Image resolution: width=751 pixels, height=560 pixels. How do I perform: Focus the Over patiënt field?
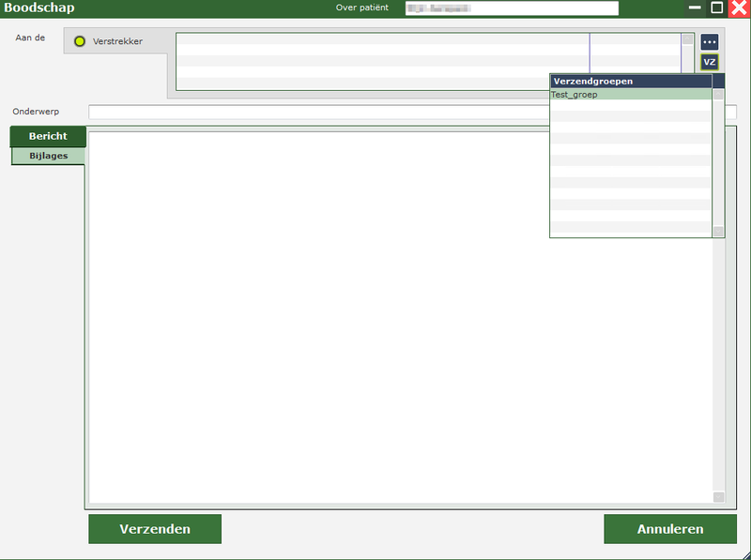[512, 8]
